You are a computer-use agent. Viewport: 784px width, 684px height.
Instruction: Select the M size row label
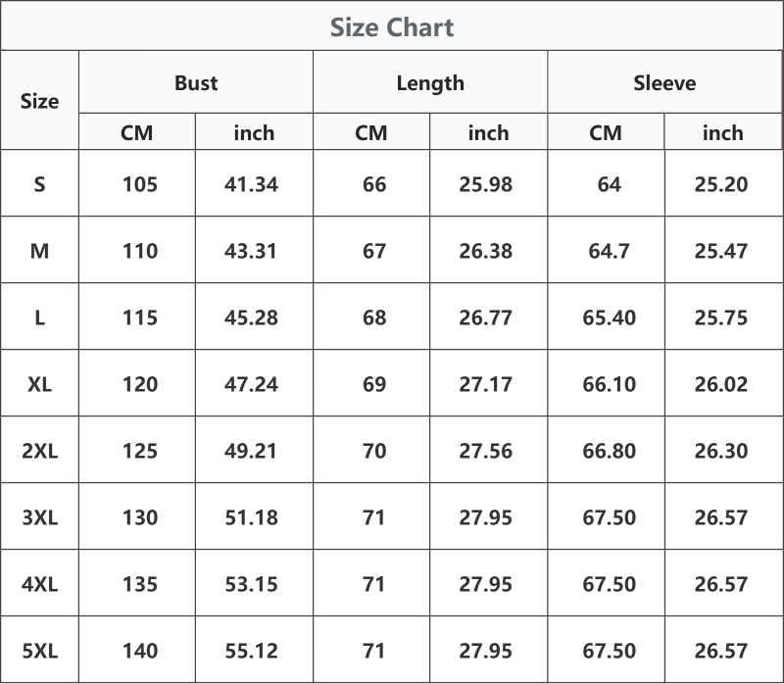(39, 251)
